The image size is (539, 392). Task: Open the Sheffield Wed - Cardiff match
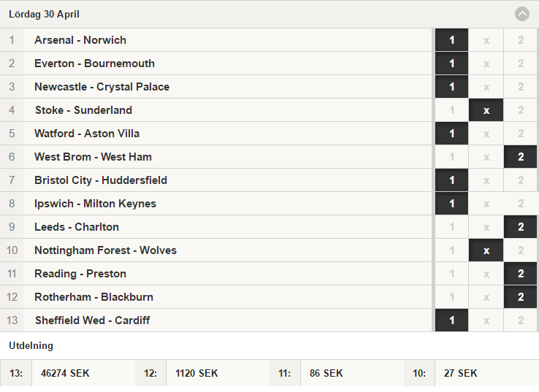point(92,320)
